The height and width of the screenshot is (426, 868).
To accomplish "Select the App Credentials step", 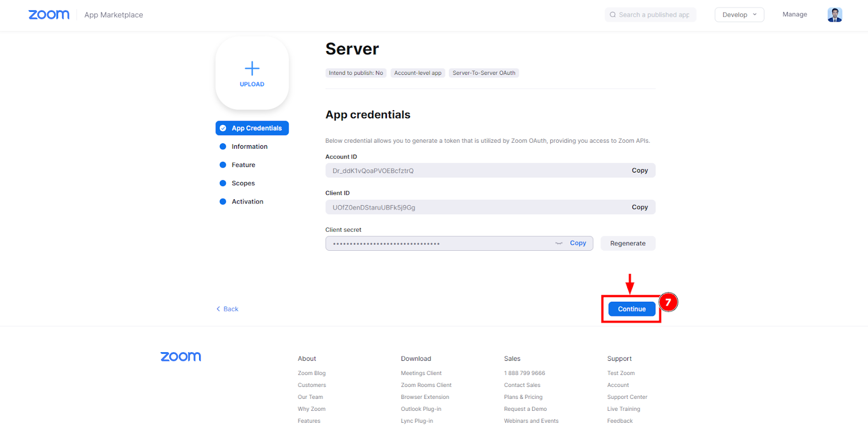I will pos(252,128).
